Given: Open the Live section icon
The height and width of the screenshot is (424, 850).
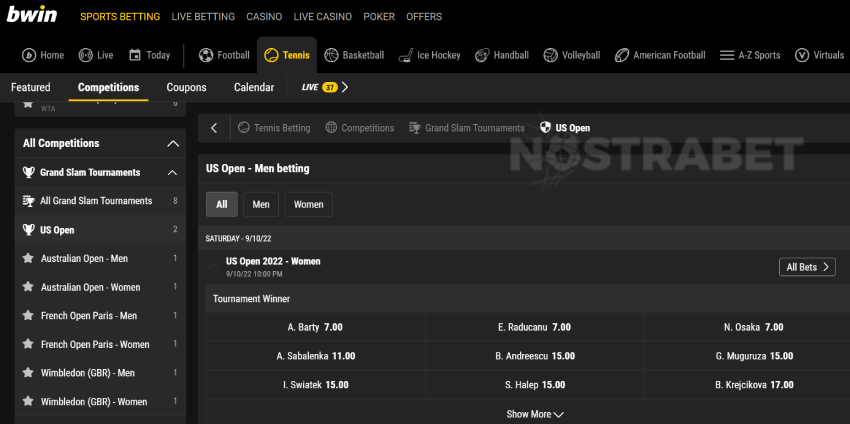Looking at the screenshot, I should pyautogui.click(x=86, y=55).
